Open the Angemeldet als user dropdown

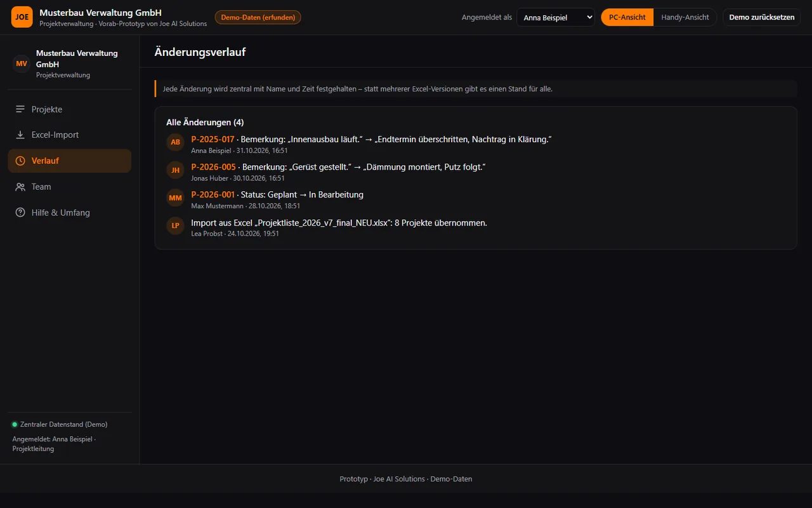[556, 17]
